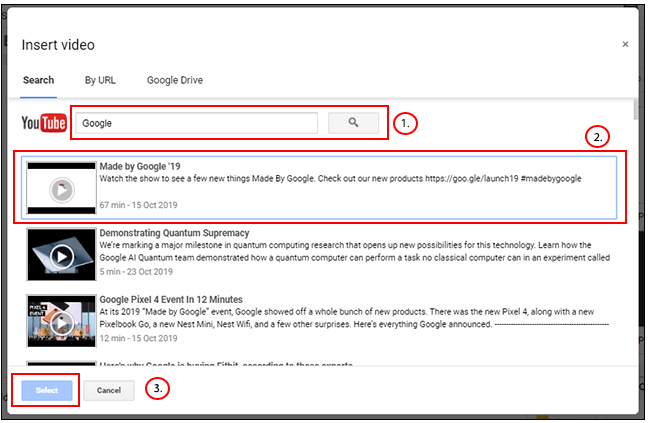The image size is (649, 423).
Task: Select the Demonstrating Quantum Supremacy title
Action: (x=174, y=233)
